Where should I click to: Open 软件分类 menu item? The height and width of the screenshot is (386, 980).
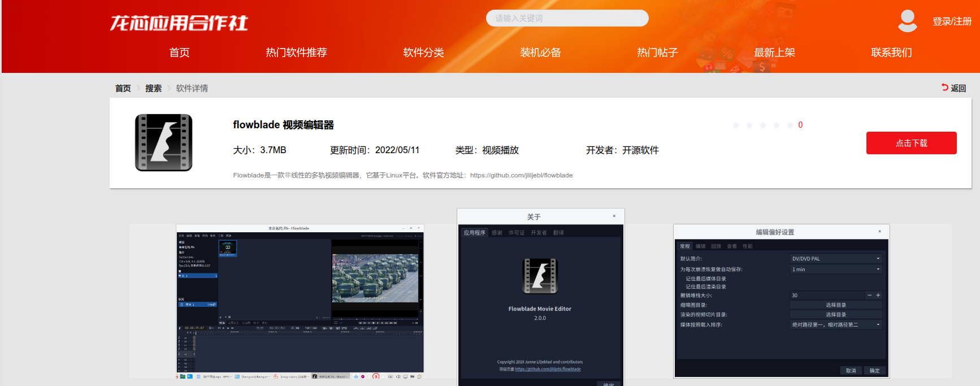coord(424,53)
